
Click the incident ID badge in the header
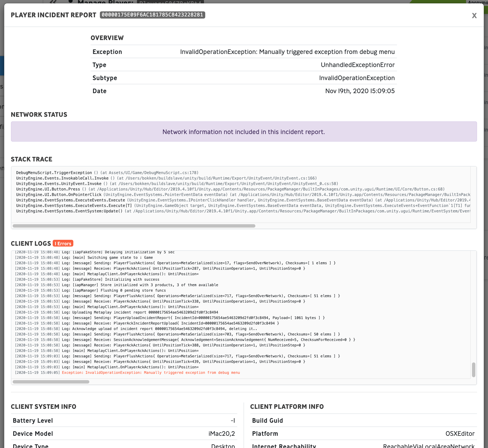point(153,15)
